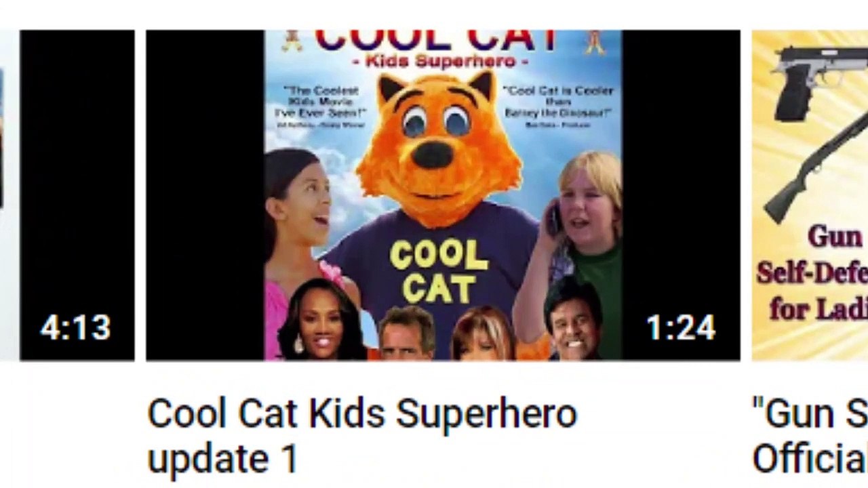This screenshot has width=868, height=488.
Task: Click the 4:13 duration badge
Action: 75,329
